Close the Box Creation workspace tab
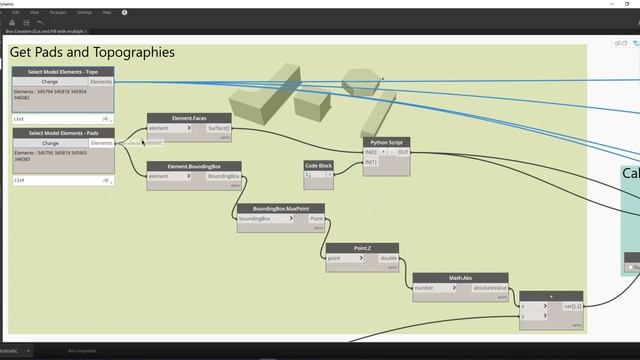The height and width of the screenshot is (360, 640). point(86,31)
